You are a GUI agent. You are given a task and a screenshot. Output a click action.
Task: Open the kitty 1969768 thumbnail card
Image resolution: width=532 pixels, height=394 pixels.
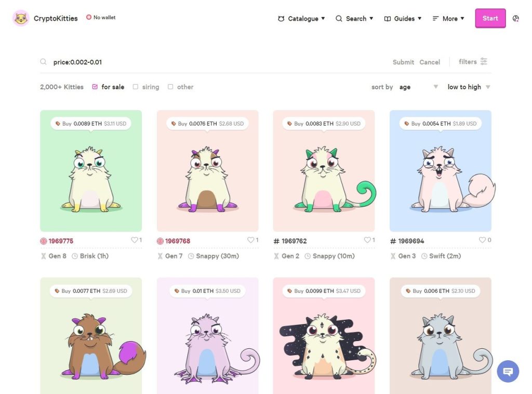207,171
